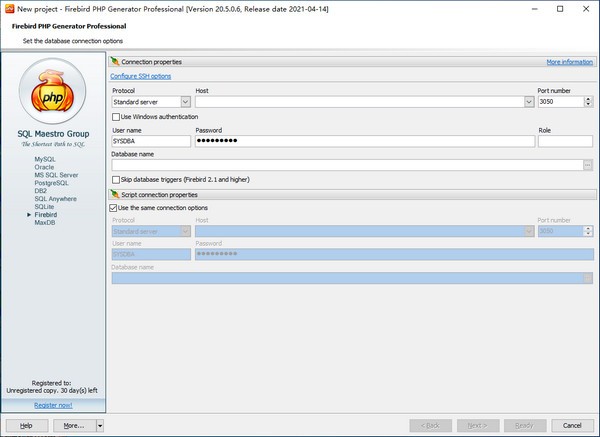Image resolution: width=600 pixels, height=437 pixels.
Task: Click the Firebird PHP Generator flame logo
Action: [52, 91]
